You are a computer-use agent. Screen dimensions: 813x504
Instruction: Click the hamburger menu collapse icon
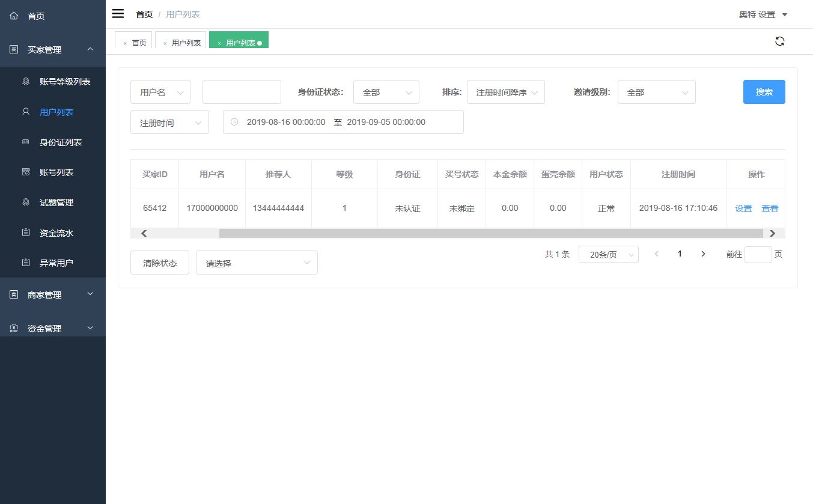pyautogui.click(x=118, y=14)
